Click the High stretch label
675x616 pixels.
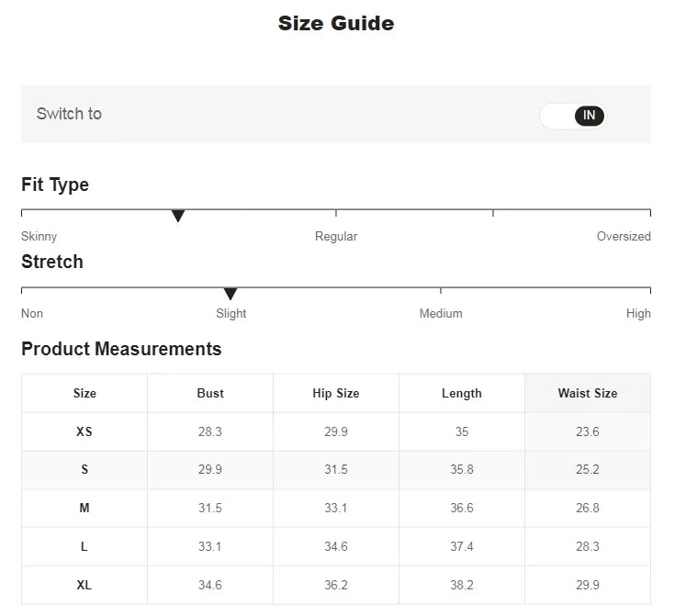638,313
